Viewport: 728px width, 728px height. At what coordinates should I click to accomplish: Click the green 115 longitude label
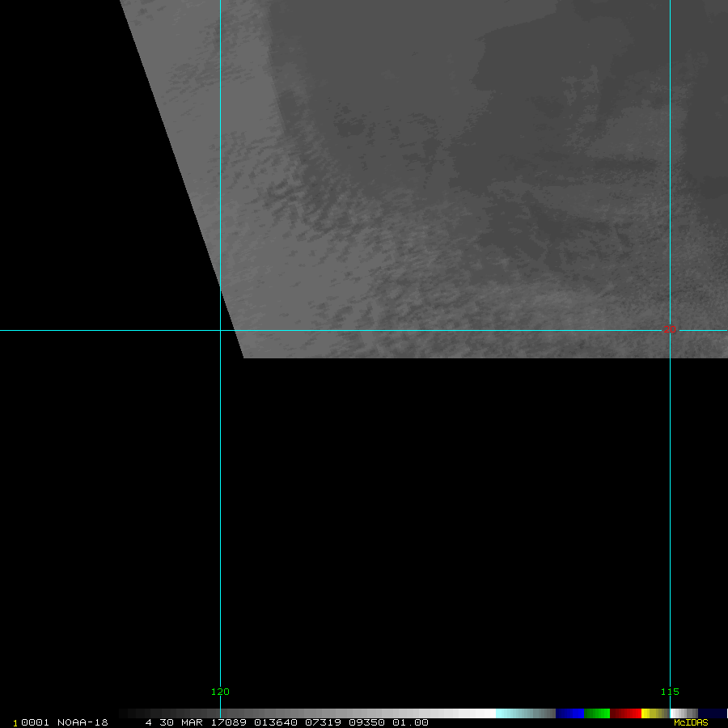[670, 692]
